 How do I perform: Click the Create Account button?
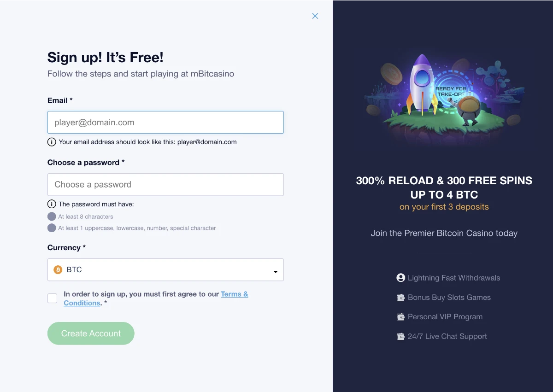[91, 333]
